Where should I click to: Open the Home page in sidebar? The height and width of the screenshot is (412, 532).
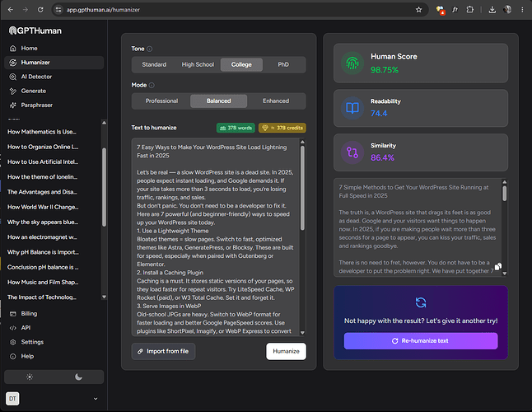pyautogui.click(x=54, y=48)
